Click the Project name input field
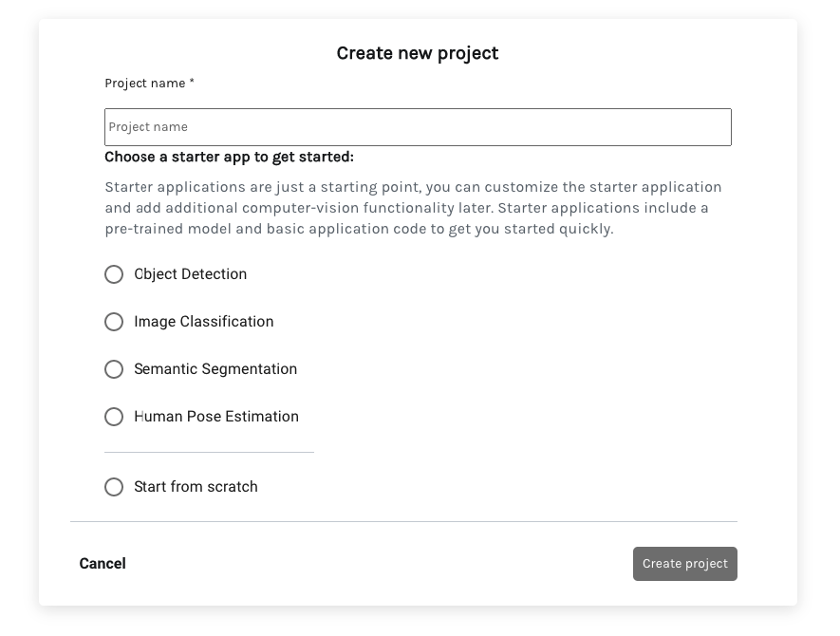 418,127
